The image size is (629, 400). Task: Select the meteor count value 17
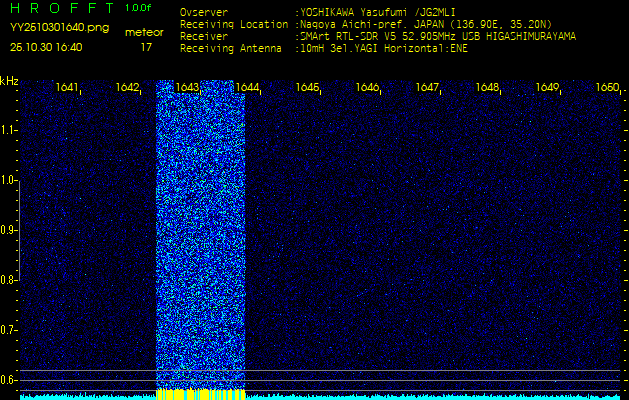click(146, 47)
